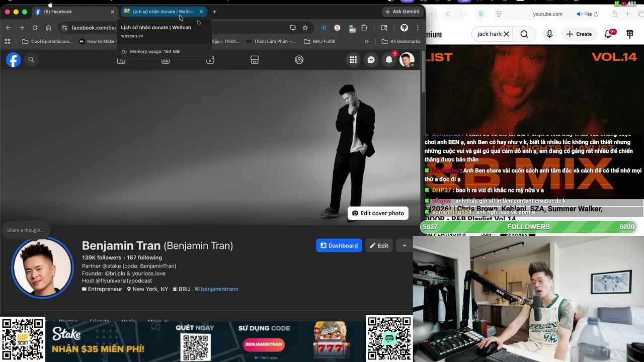
Task: Click the site info icon in Chrome address bar
Action: (64, 28)
